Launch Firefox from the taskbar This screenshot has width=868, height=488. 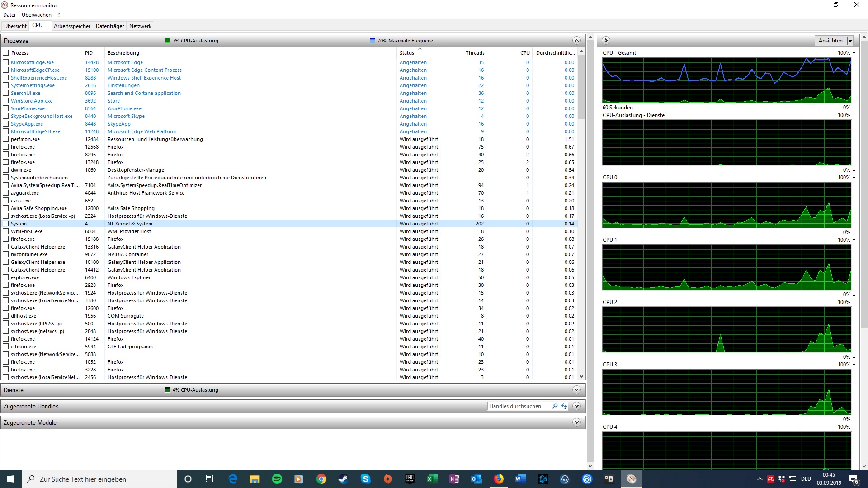click(499, 479)
